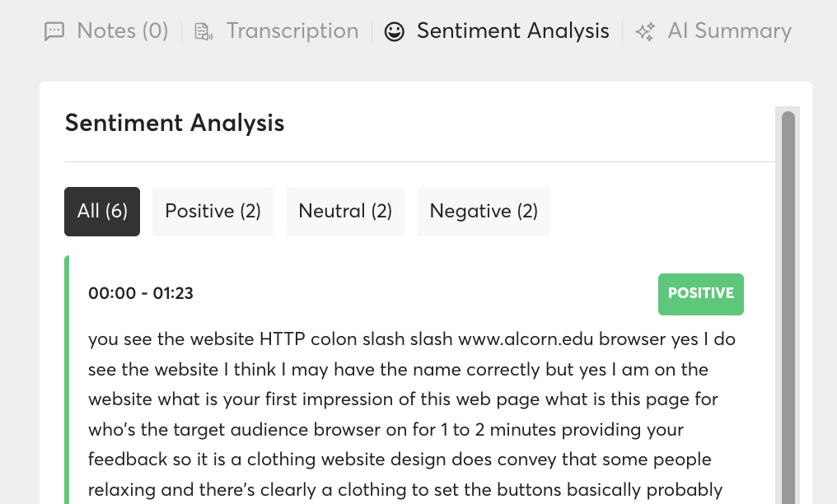Click the smiley face Sentiment icon

click(395, 32)
